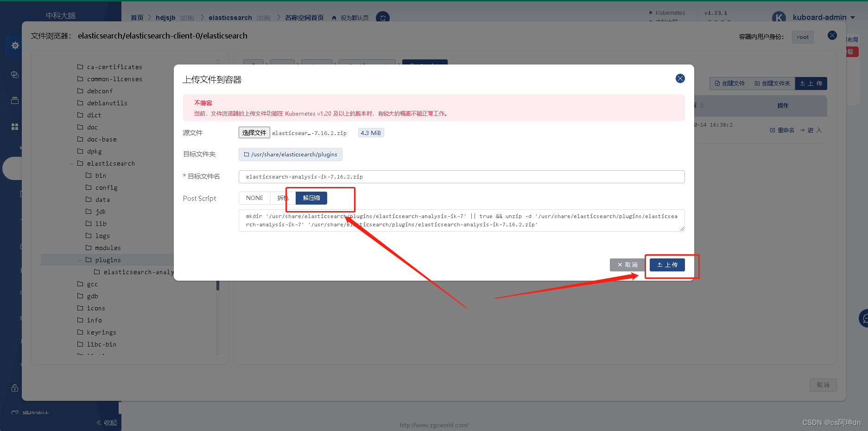Click the chat support icon at right edge
This screenshot has height=431, width=868.
pos(864,319)
